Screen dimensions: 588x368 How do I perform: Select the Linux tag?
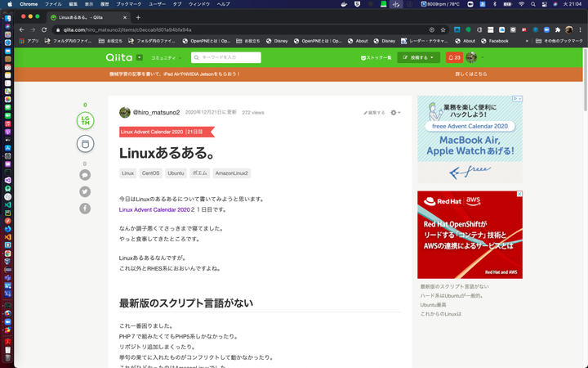tap(128, 173)
